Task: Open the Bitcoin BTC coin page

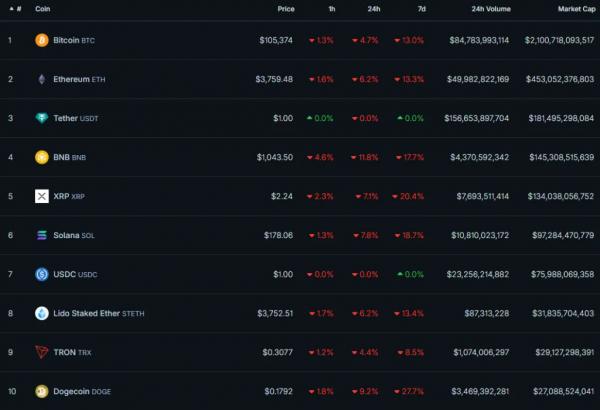Action: [74, 40]
